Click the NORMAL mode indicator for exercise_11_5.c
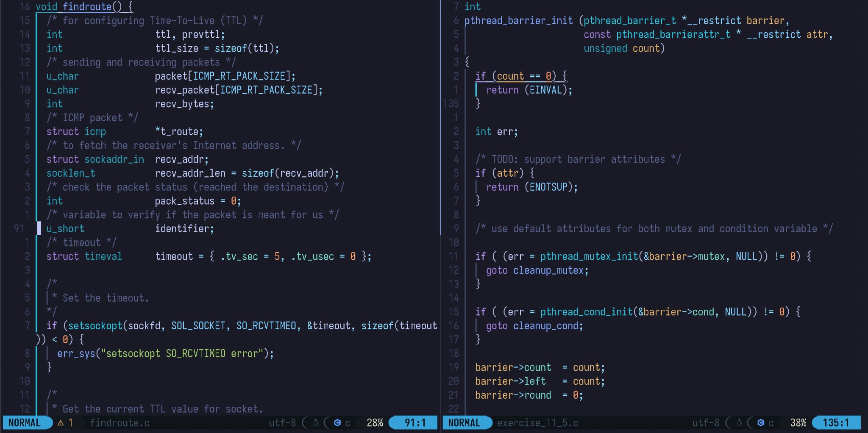Viewport: 868px width, 433px height. pyautogui.click(x=464, y=423)
